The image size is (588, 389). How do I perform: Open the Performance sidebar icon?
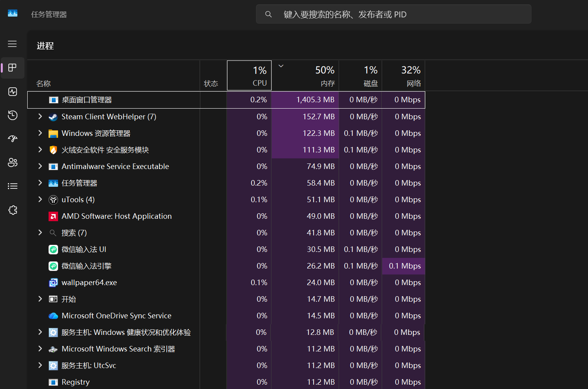(12, 92)
